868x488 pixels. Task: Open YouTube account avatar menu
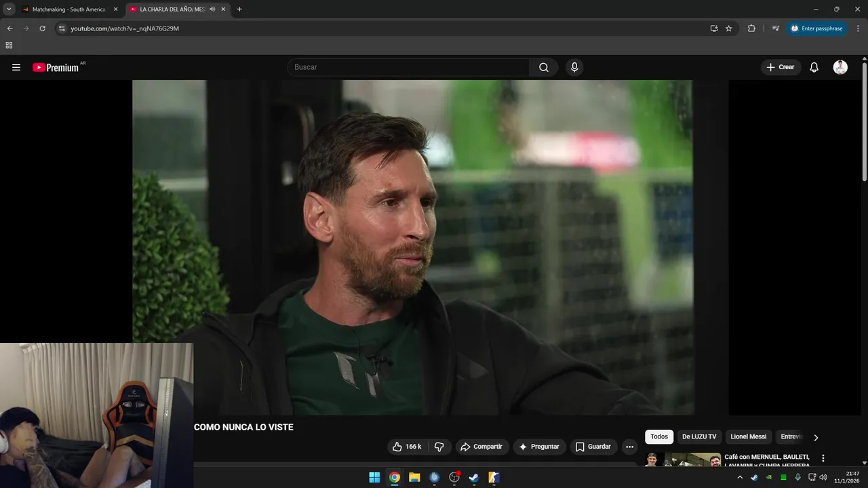tap(840, 67)
